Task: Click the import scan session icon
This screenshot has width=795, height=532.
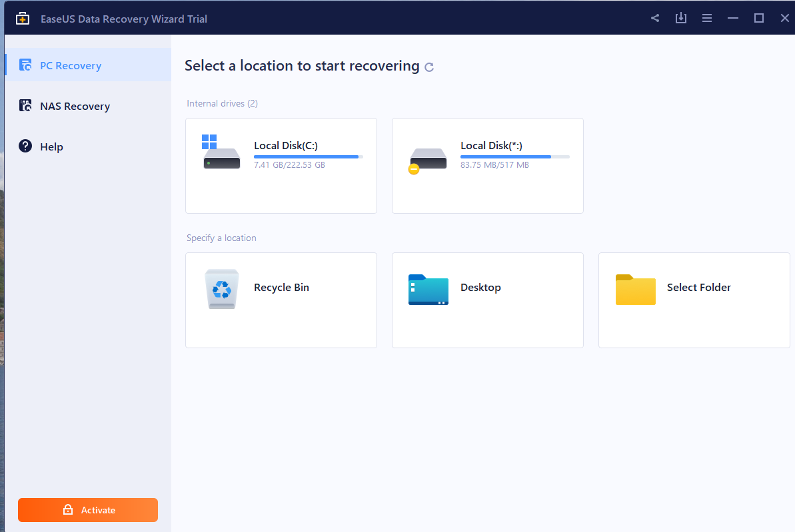Action: [681, 18]
